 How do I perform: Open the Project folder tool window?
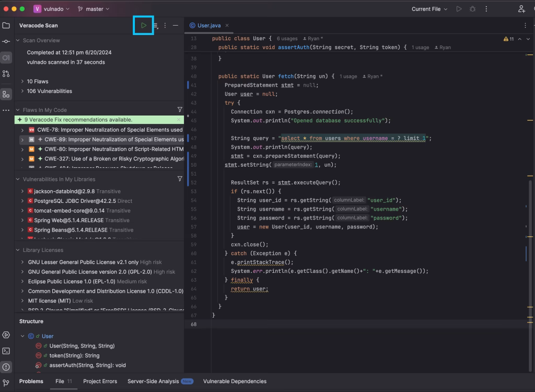[x=6, y=25]
